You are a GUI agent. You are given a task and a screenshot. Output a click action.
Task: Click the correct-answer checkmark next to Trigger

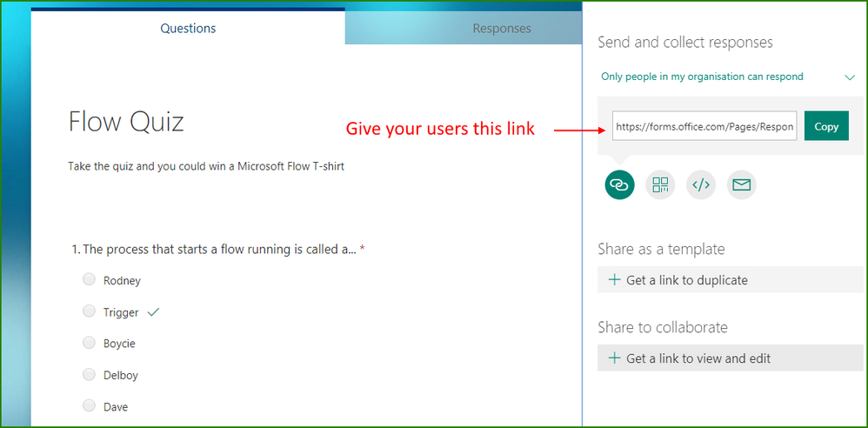(x=153, y=312)
